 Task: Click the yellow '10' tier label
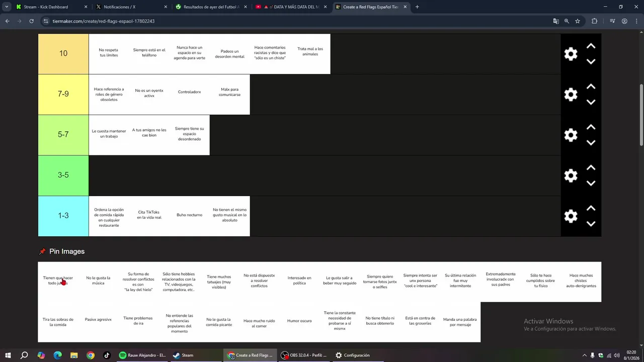point(63,54)
